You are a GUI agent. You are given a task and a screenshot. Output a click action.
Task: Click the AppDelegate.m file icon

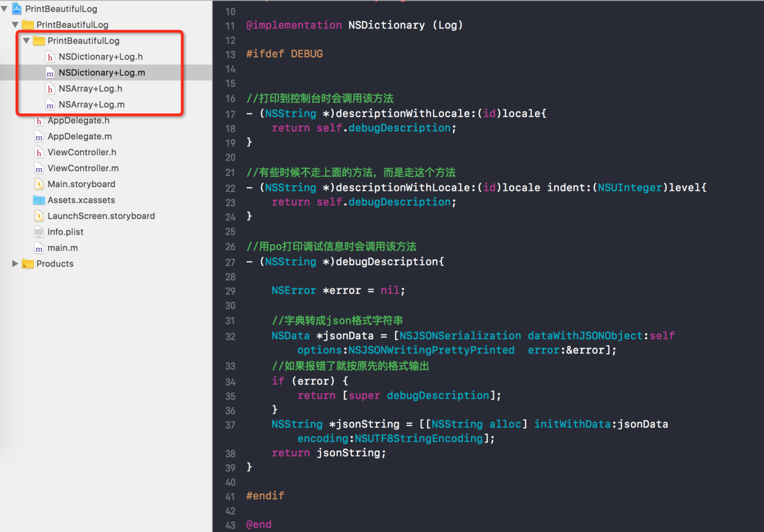click(x=39, y=137)
